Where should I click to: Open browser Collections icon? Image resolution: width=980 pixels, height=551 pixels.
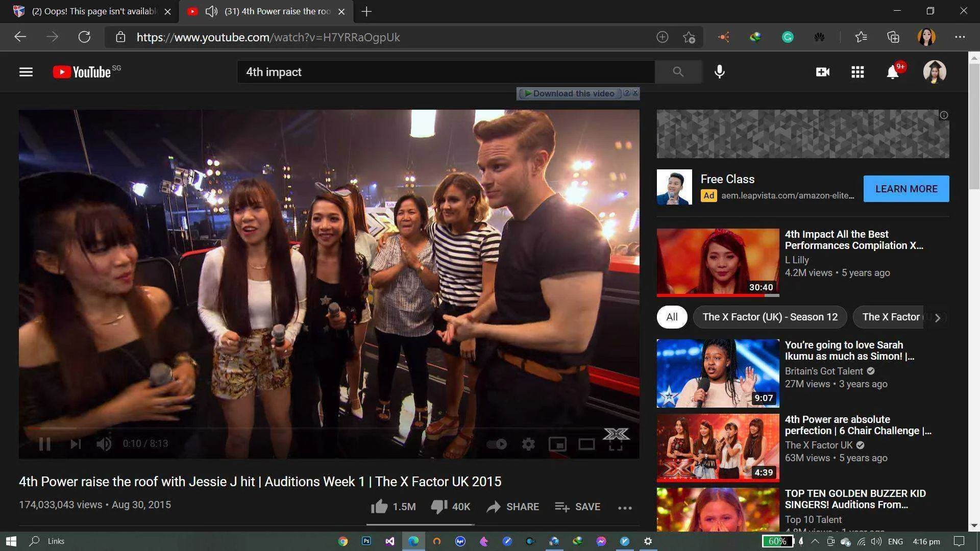click(x=893, y=37)
